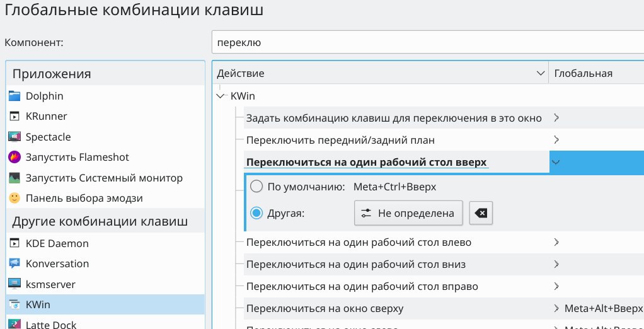644x329 pixels.
Task: Click the 'Глобальная' column header
Action: pos(596,74)
